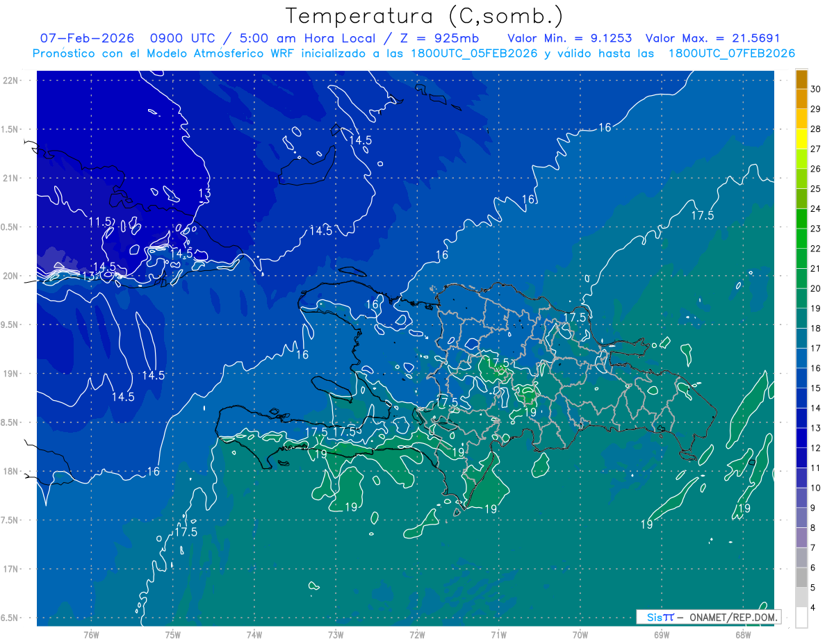Click legend value '10' on the color scale
The image size is (834, 644).
coord(815,488)
